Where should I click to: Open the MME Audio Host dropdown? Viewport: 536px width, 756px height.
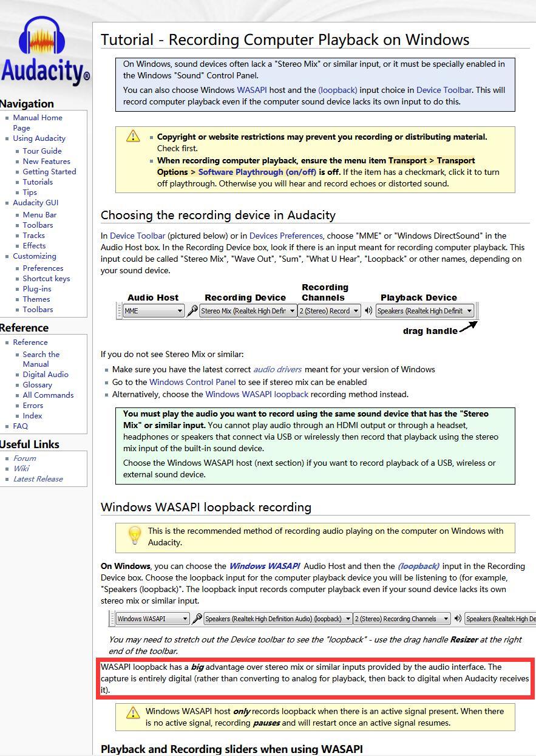point(154,311)
